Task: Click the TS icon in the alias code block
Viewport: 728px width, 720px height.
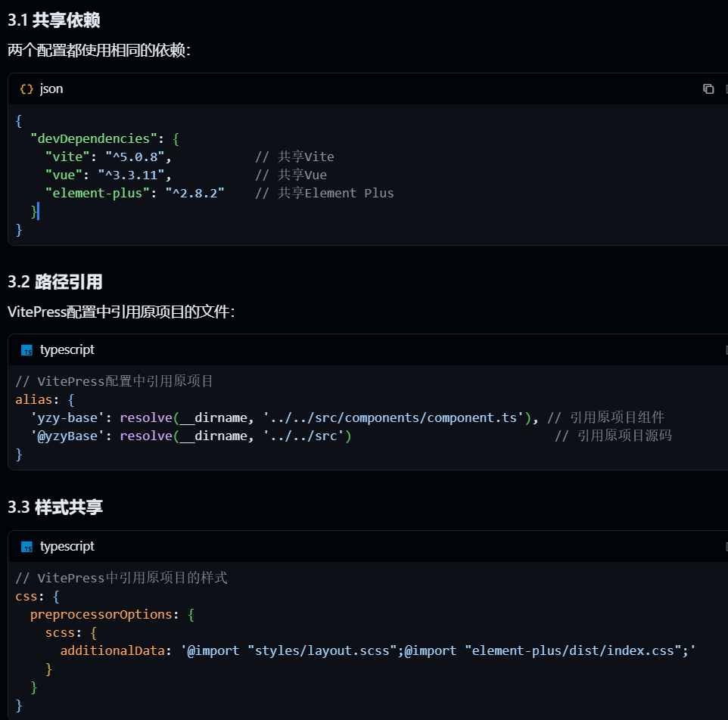Action: 27,350
